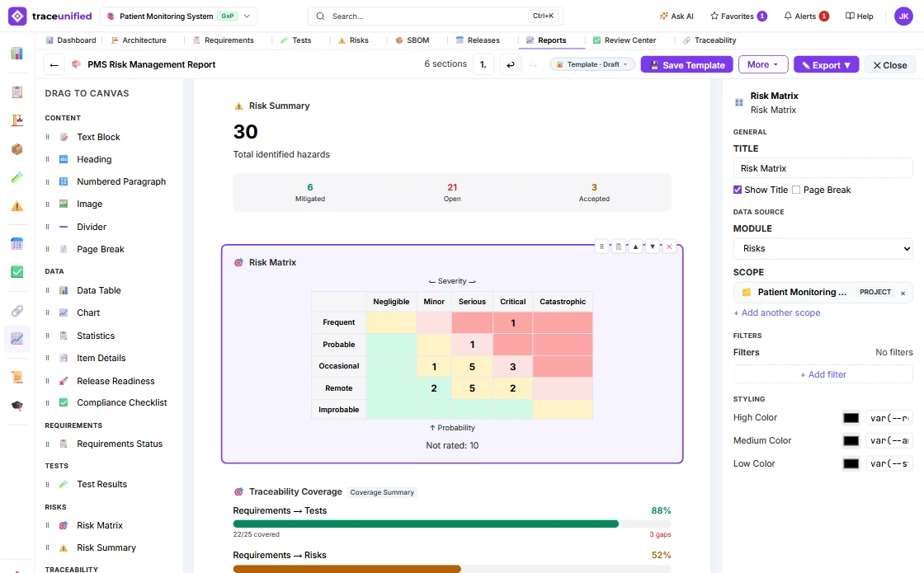Click '+ Add another scope' link

pos(776,312)
